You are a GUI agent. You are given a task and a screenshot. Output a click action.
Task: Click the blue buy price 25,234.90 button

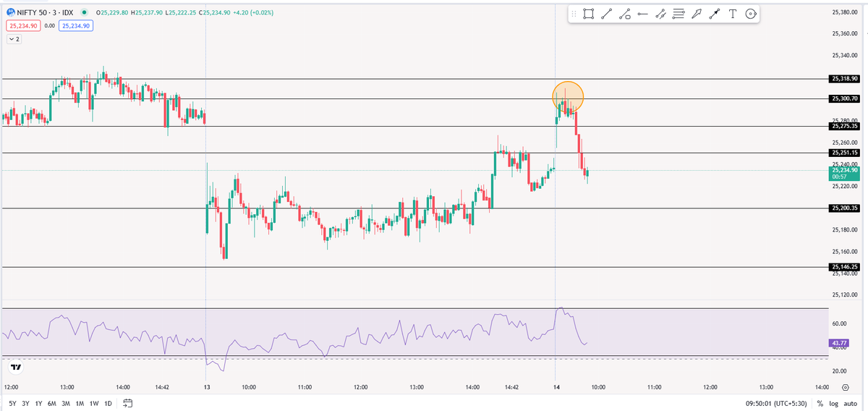click(77, 25)
